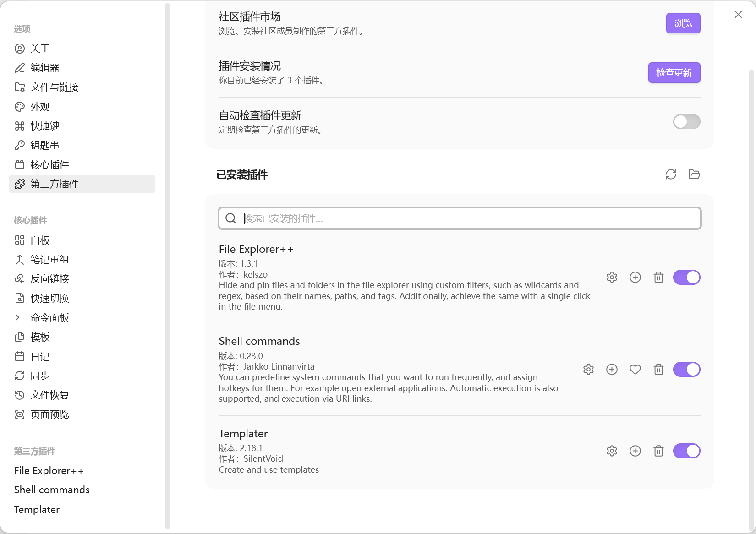Open settings gear for File Explorer++ plugin
Image resolution: width=756 pixels, height=534 pixels.
coord(612,278)
